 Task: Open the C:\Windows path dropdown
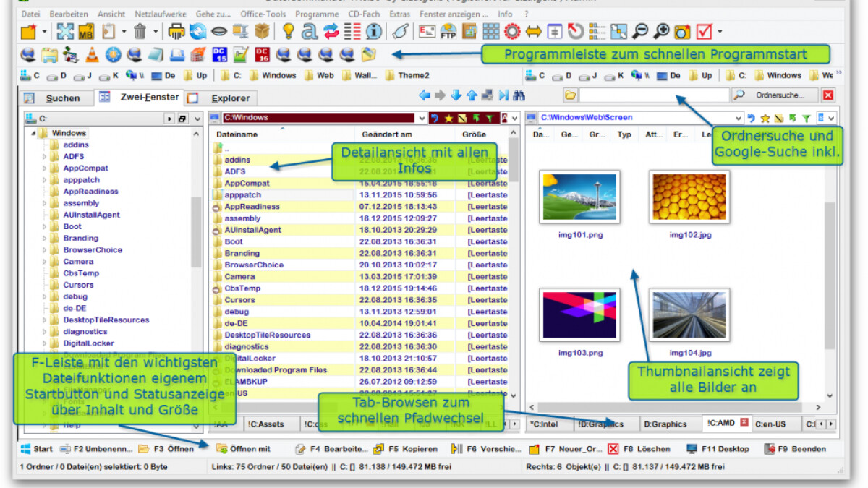pyautogui.click(x=422, y=118)
